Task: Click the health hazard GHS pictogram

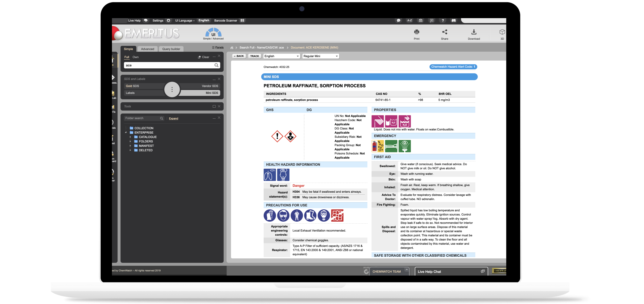Action: pos(290,136)
